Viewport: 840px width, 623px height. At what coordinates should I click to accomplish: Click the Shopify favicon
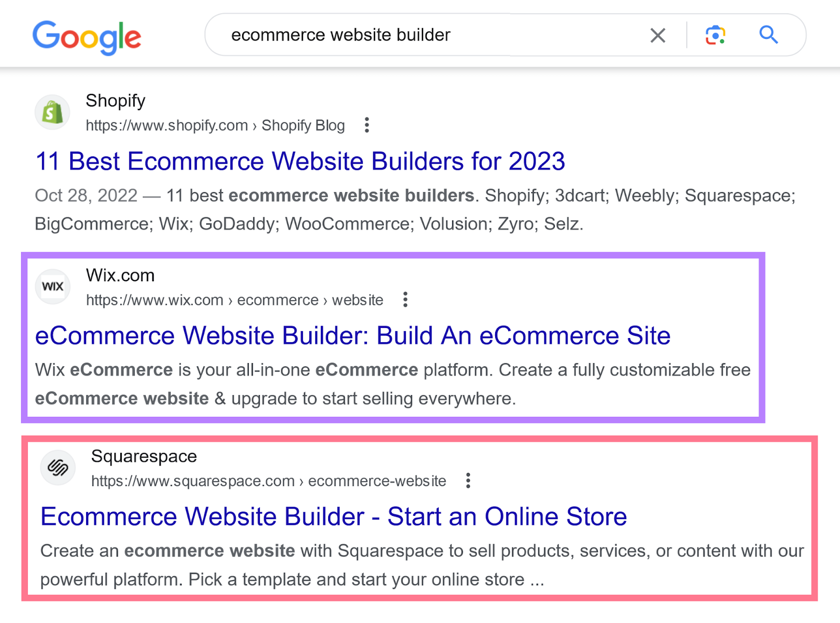52,112
